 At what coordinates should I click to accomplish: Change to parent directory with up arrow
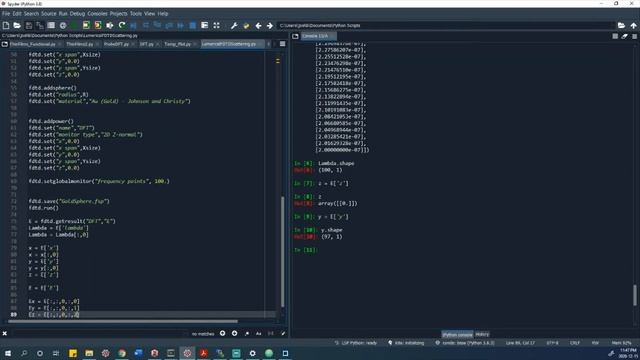click(633, 25)
